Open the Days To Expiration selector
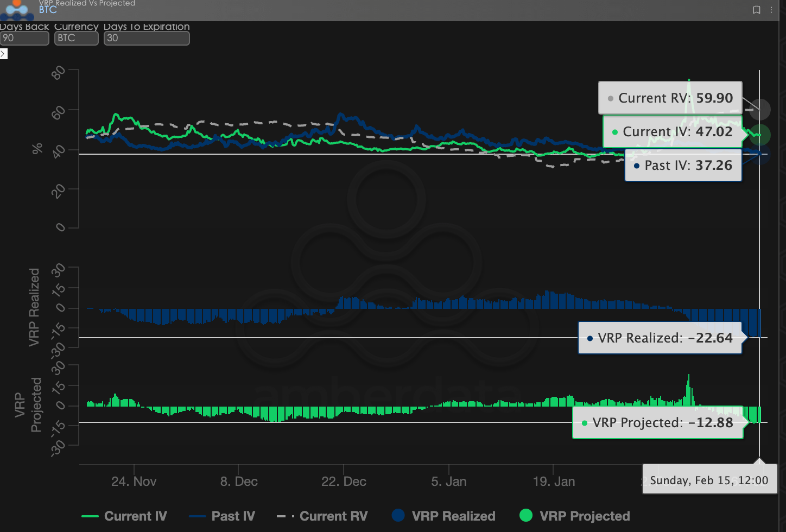786x532 pixels. tap(147, 38)
